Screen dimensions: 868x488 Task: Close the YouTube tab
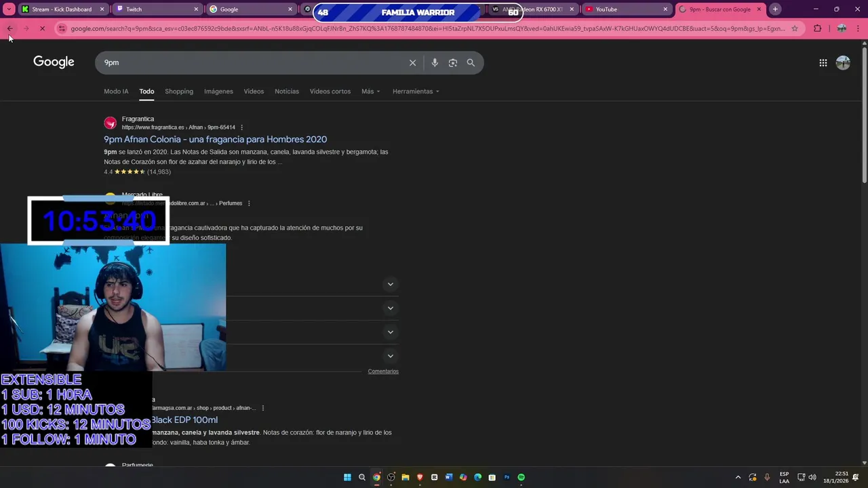pos(665,9)
